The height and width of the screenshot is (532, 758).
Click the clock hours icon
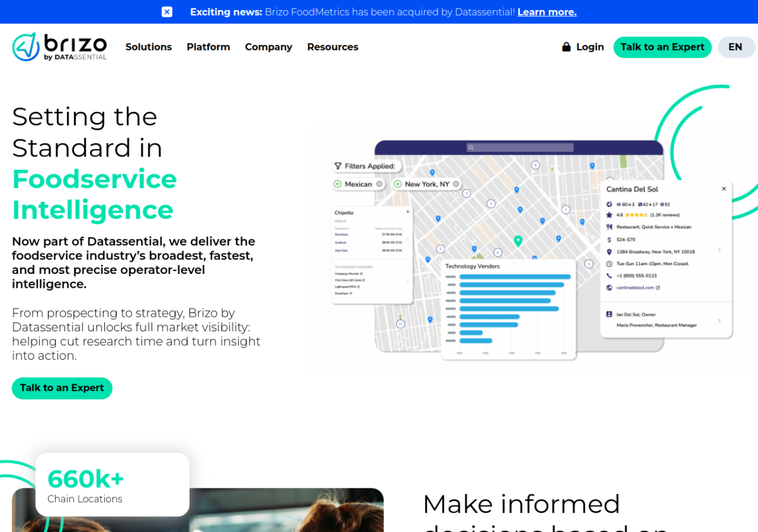coord(609,264)
